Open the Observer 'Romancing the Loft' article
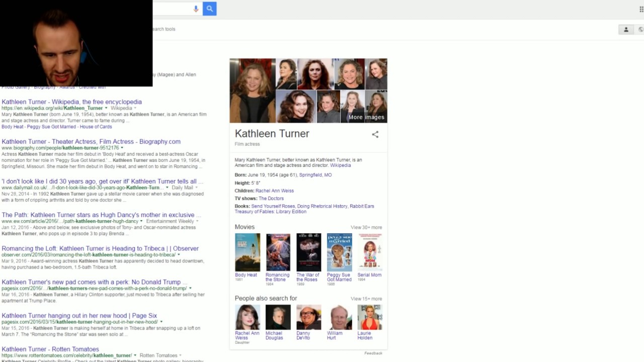 [100, 248]
